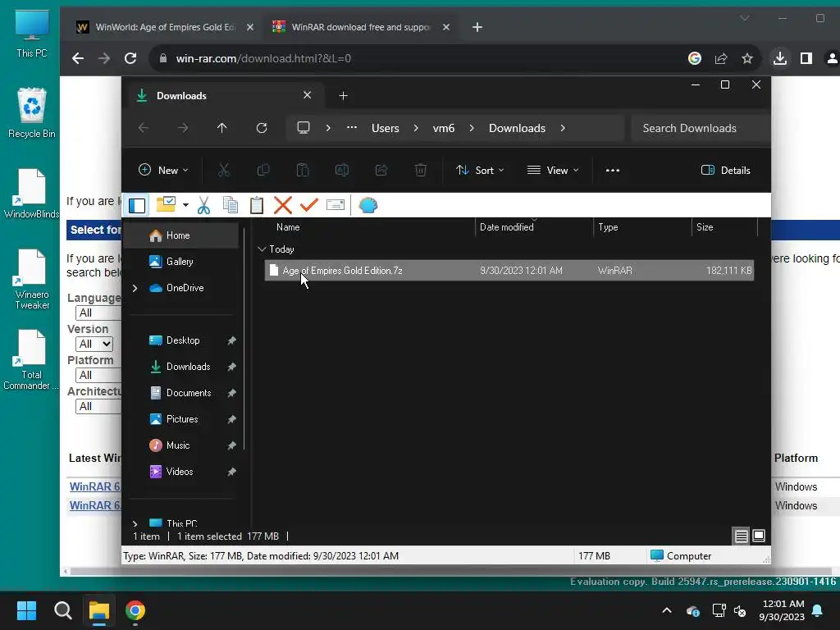Open the Sort dropdown

tap(479, 171)
